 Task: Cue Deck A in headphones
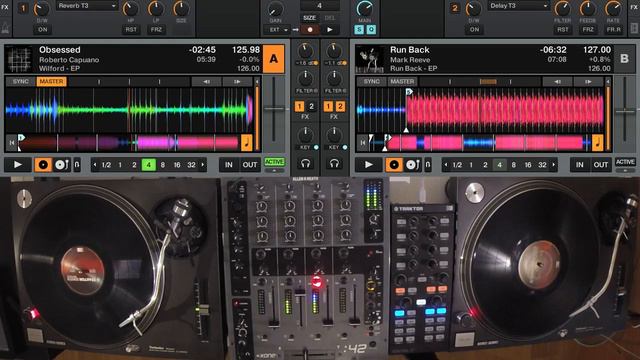(x=305, y=164)
